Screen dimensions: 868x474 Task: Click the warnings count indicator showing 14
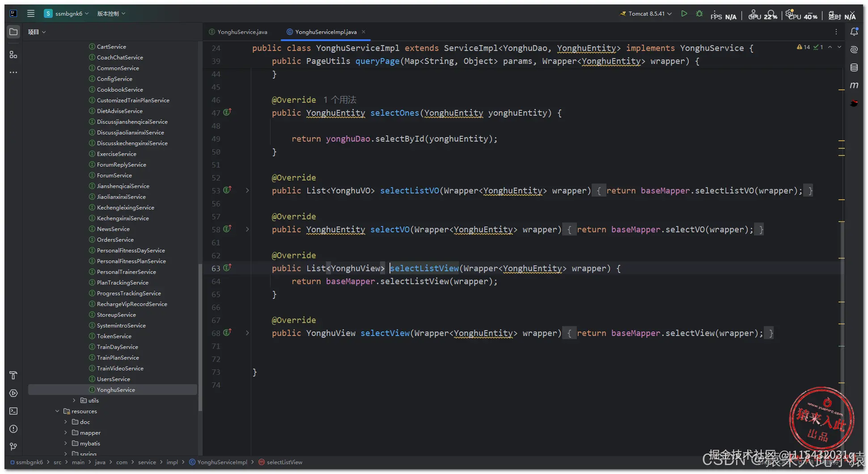[804, 47]
